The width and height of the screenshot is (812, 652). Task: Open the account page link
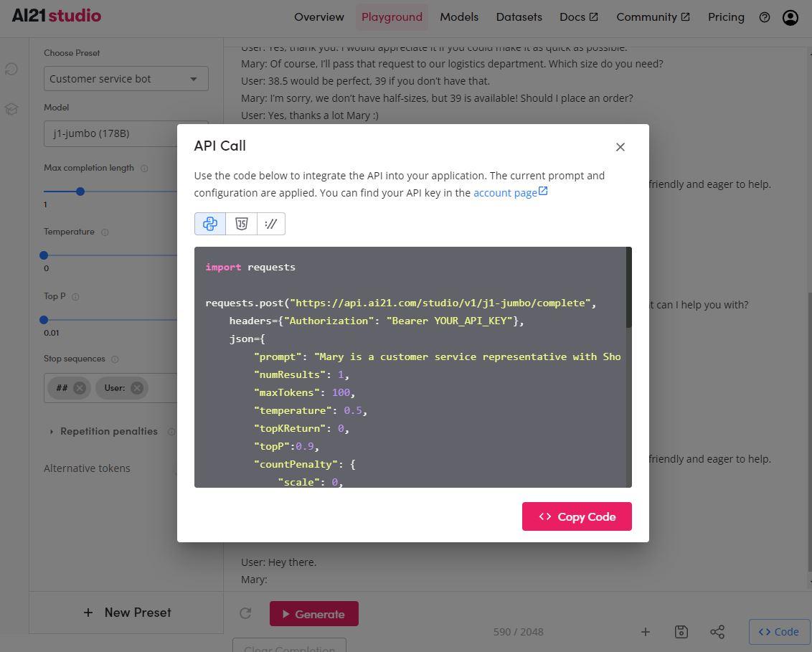510,193
